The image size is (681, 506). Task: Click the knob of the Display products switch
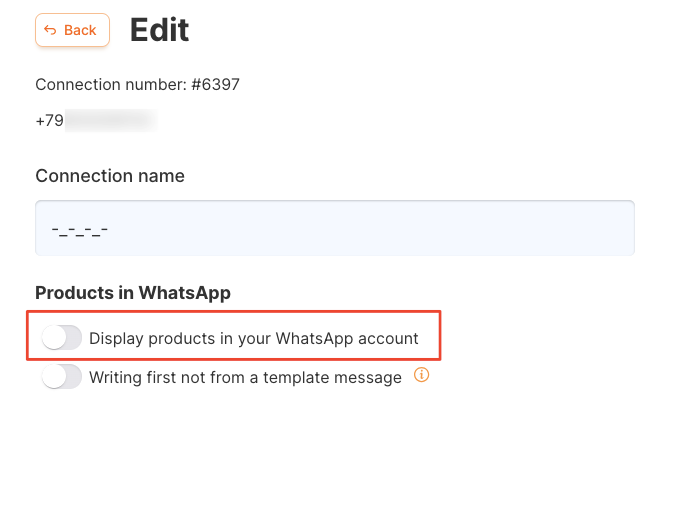click(54, 338)
